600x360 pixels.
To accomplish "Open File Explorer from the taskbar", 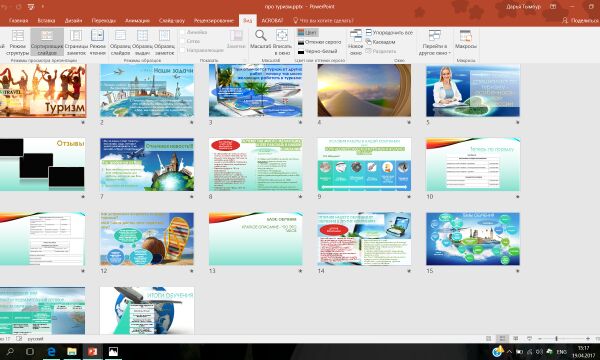I will [x=72, y=352].
